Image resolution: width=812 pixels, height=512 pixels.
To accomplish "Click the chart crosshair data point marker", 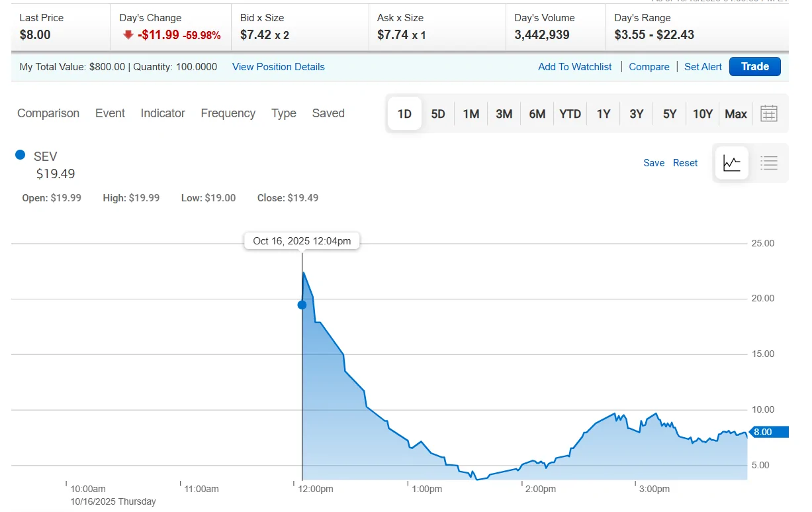I will 302,305.
